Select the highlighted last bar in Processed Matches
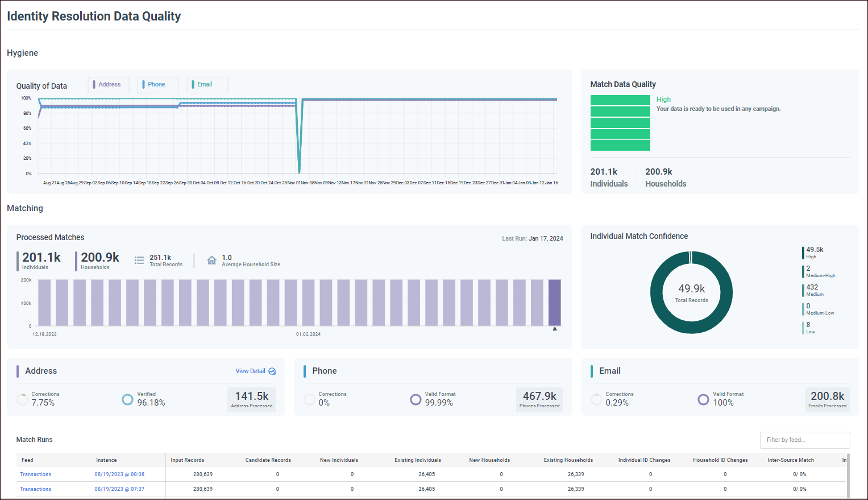The height and width of the screenshot is (500, 868). [554, 303]
